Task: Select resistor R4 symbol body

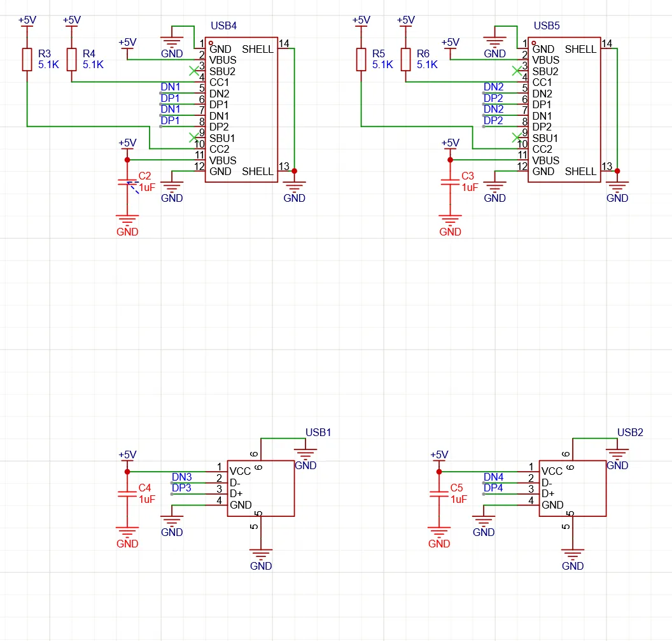Action: click(71, 59)
